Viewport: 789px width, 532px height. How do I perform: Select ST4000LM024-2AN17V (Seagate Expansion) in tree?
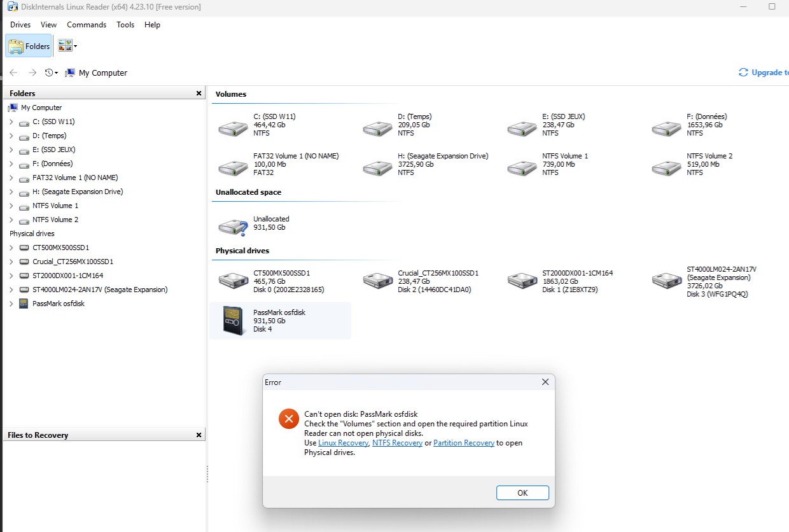(100, 290)
